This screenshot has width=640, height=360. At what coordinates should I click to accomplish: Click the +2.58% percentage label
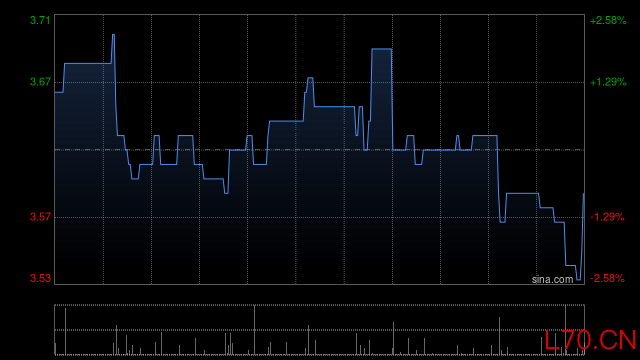point(608,20)
